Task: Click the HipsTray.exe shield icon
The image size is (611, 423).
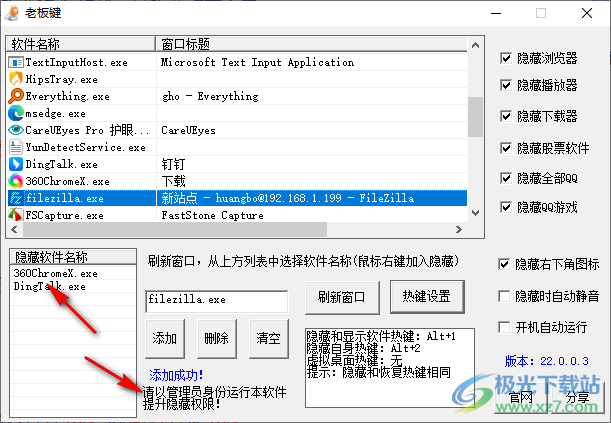Action: 16,79
